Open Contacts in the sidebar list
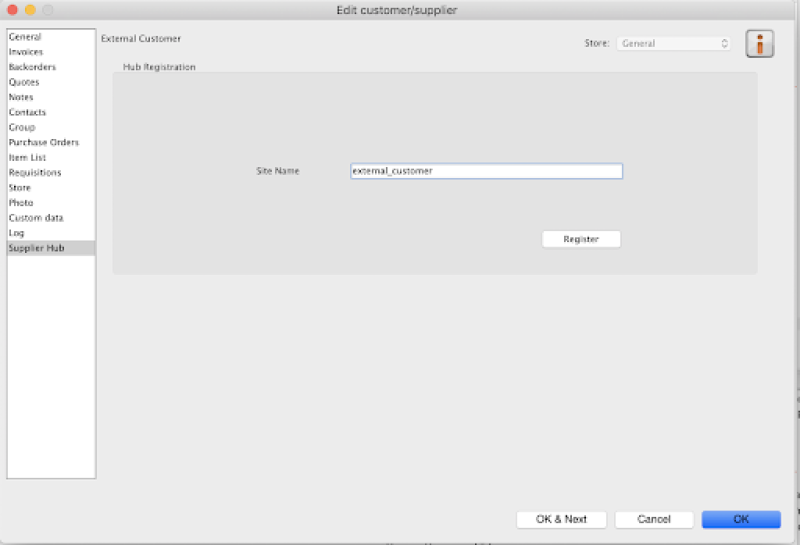 coord(26,112)
